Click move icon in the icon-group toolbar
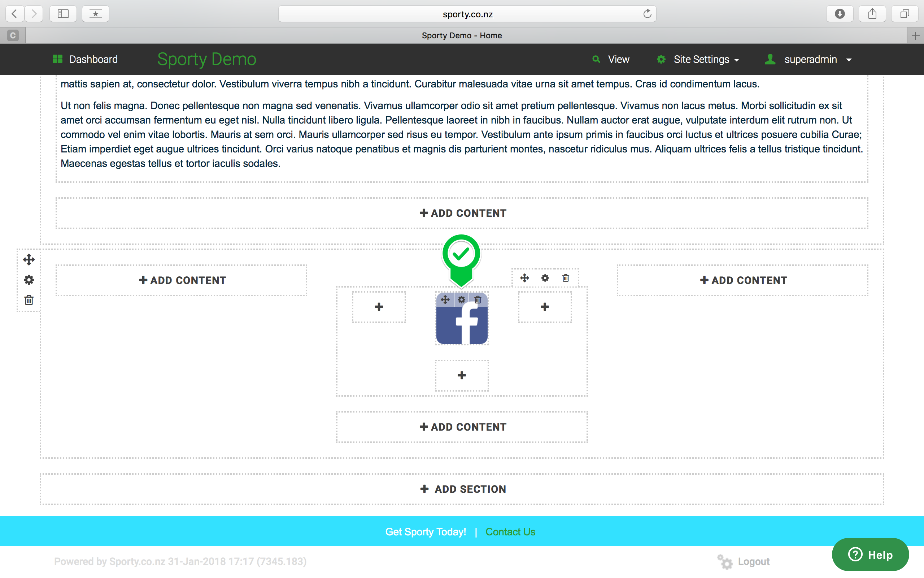This screenshot has height=578, width=924. pyautogui.click(x=524, y=278)
